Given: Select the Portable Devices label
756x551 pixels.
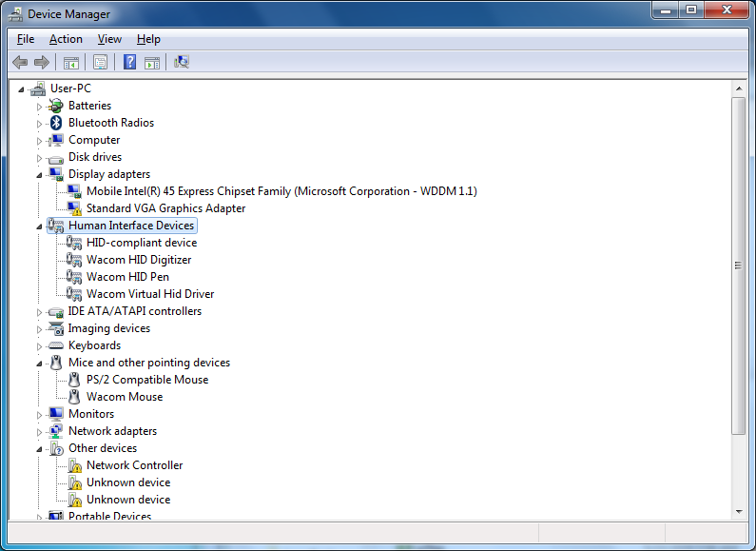Looking at the screenshot, I should [x=109, y=515].
